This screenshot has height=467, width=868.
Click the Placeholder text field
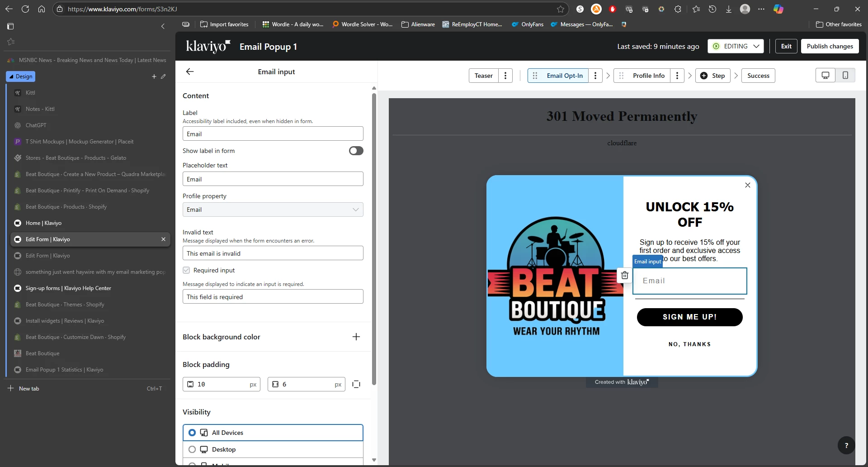tap(273, 179)
